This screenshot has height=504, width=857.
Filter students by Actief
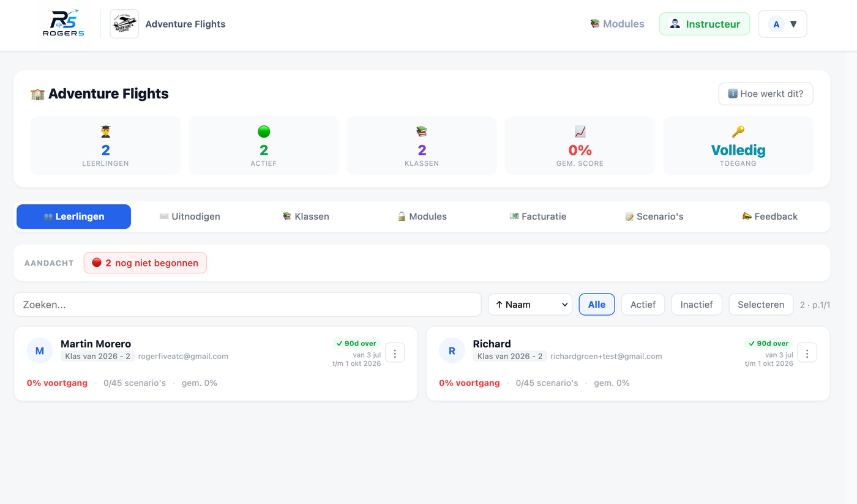click(x=643, y=305)
